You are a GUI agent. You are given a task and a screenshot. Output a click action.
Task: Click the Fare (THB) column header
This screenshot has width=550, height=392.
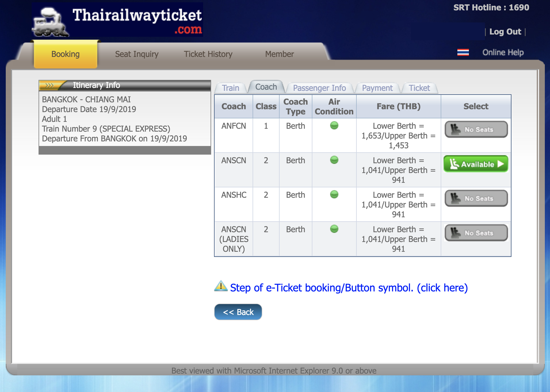(398, 106)
